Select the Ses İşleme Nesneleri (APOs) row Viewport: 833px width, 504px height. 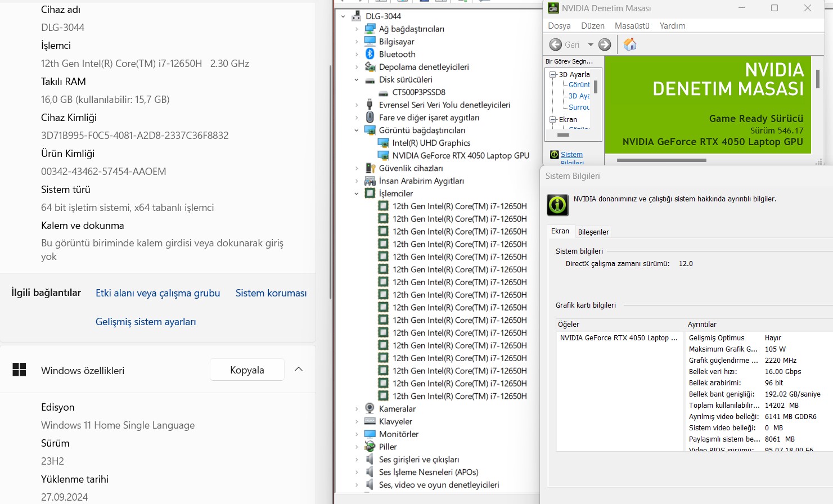(429, 472)
